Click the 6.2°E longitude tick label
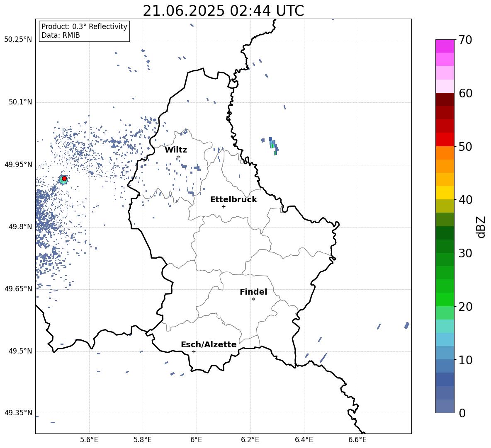This screenshot has height=448, width=491. click(250, 440)
